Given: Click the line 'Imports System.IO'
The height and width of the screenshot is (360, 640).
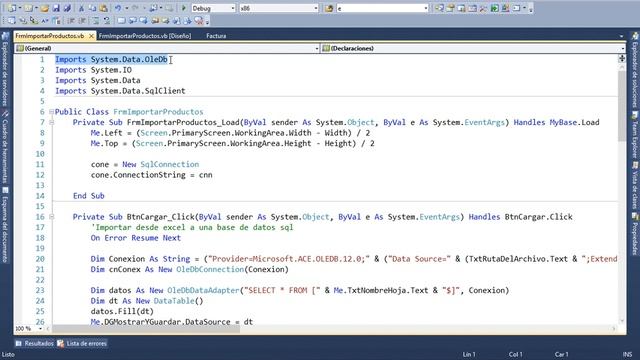Looking at the screenshot, I should pos(93,70).
